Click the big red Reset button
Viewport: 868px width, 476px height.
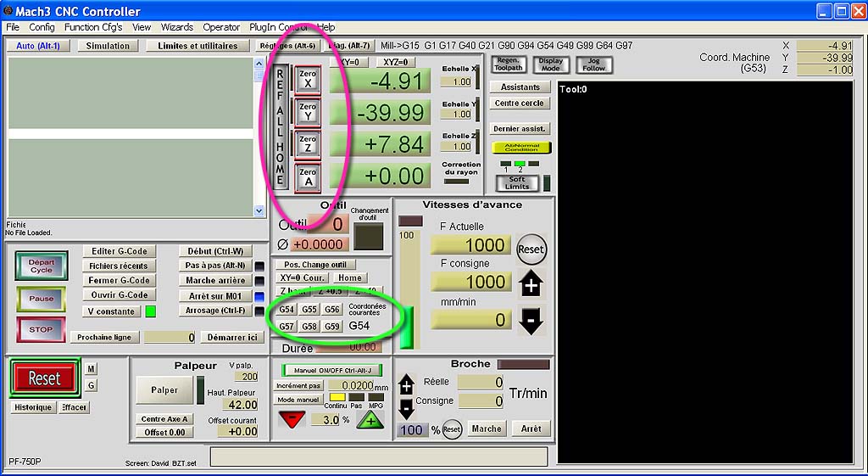[45, 378]
